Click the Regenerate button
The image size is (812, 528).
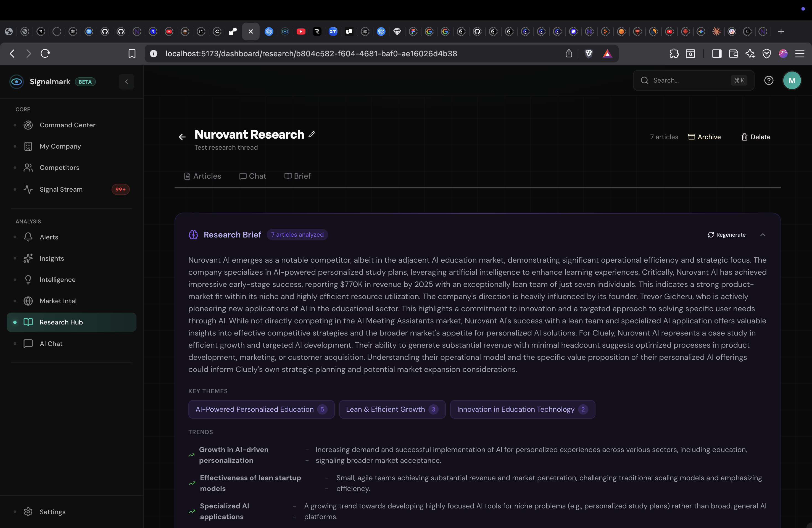point(726,235)
